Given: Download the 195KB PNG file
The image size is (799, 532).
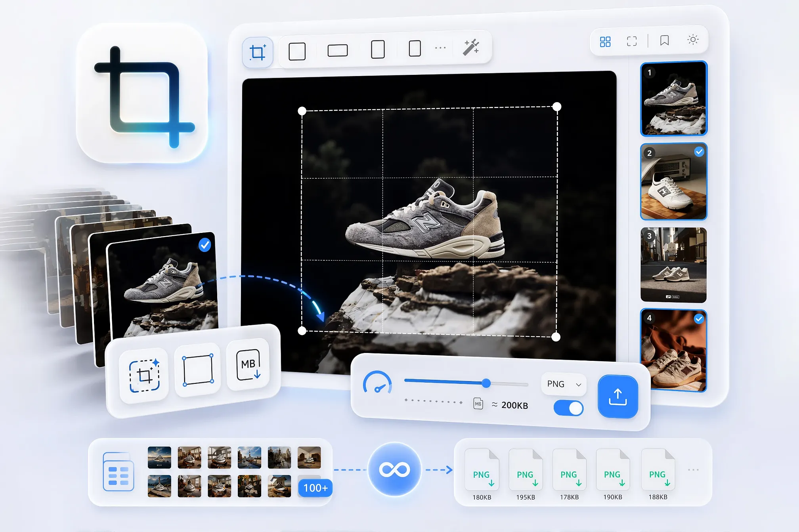Looking at the screenshot, I should (x=526, y=470).
